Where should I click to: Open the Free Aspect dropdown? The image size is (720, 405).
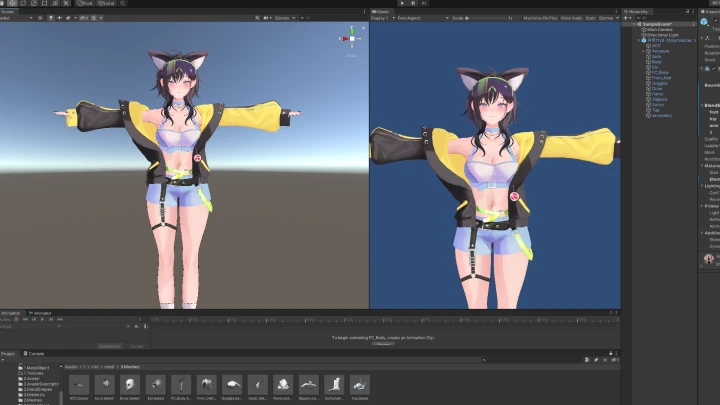tap(423, 18)
